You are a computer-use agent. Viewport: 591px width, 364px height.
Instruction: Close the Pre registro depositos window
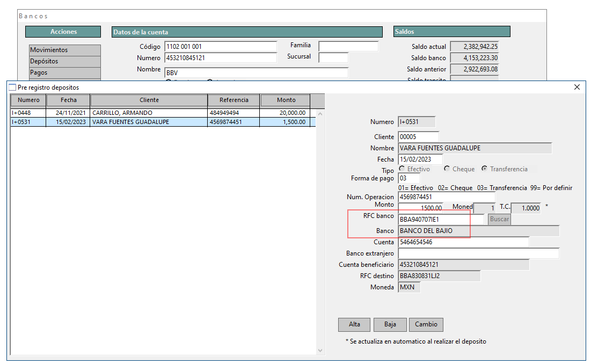coord(577,87)
